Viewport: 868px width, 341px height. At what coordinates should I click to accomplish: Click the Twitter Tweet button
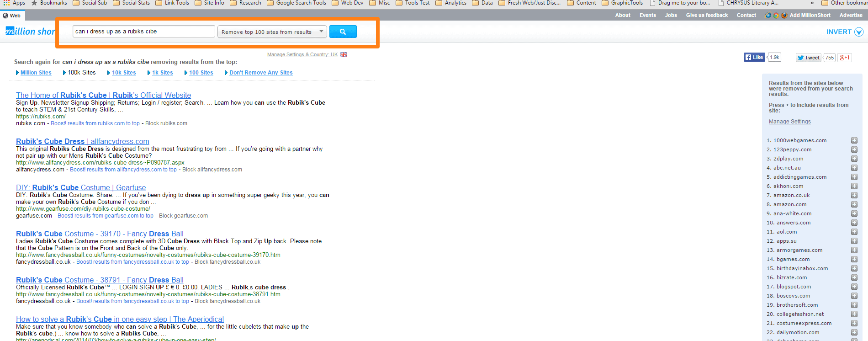pos(808,58)
